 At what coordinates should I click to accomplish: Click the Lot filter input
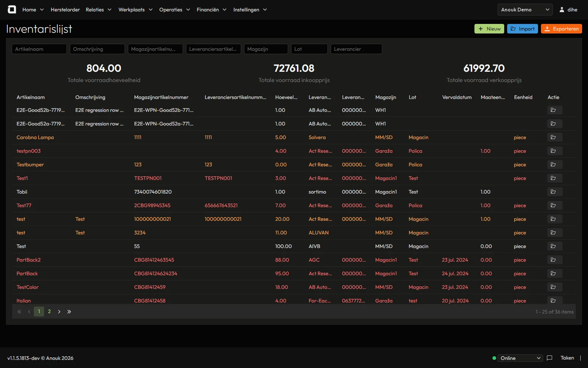tap(309, 49)
